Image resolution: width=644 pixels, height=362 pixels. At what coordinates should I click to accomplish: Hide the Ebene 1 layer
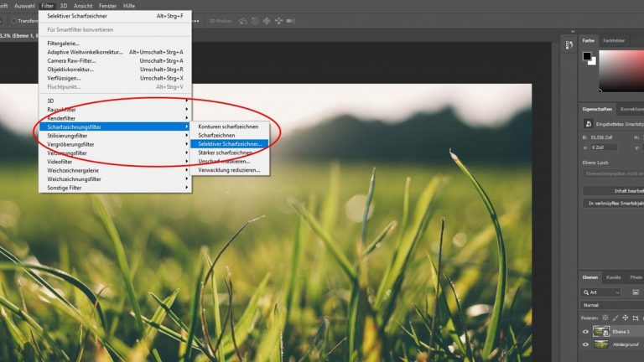pyautogui.click(x=586, y=331)
